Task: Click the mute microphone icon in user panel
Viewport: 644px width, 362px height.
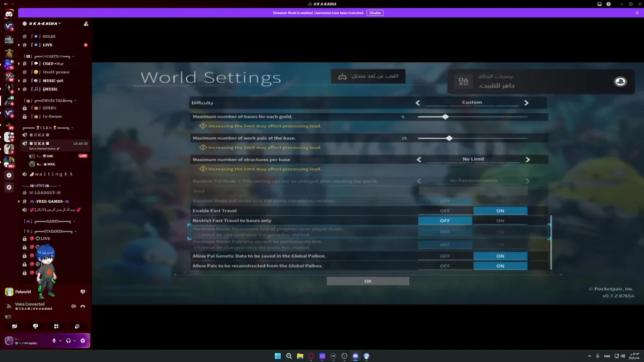Action: 54,341
